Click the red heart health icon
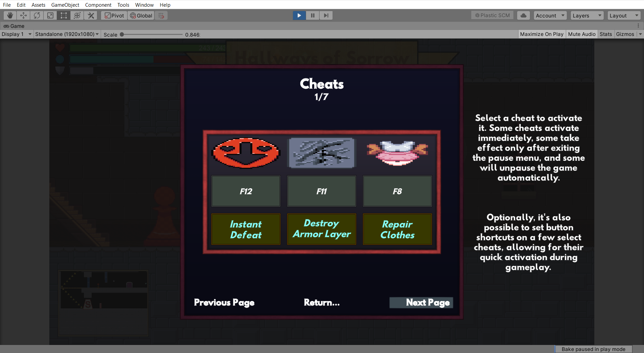The image size is (644, 353). [x=60, y=48]
